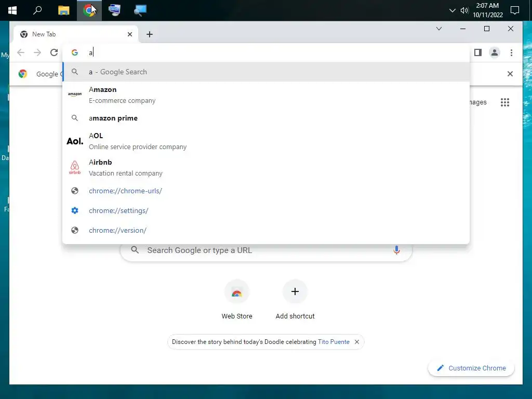
Task: Click the Chrome taskbar icon
Action: 89,10
